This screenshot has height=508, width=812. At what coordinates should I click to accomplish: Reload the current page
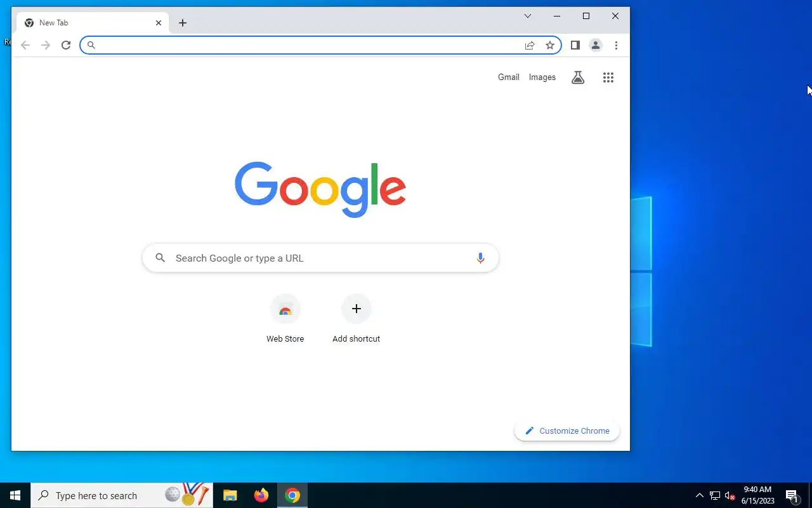pyautogui.click(x=66, y=45)
